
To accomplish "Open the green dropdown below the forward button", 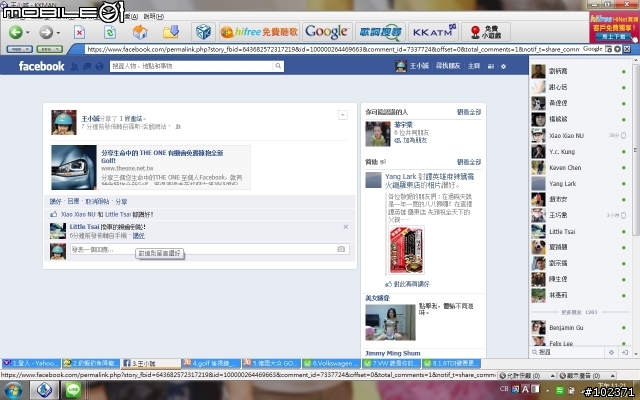I will (x=49, y=49).
